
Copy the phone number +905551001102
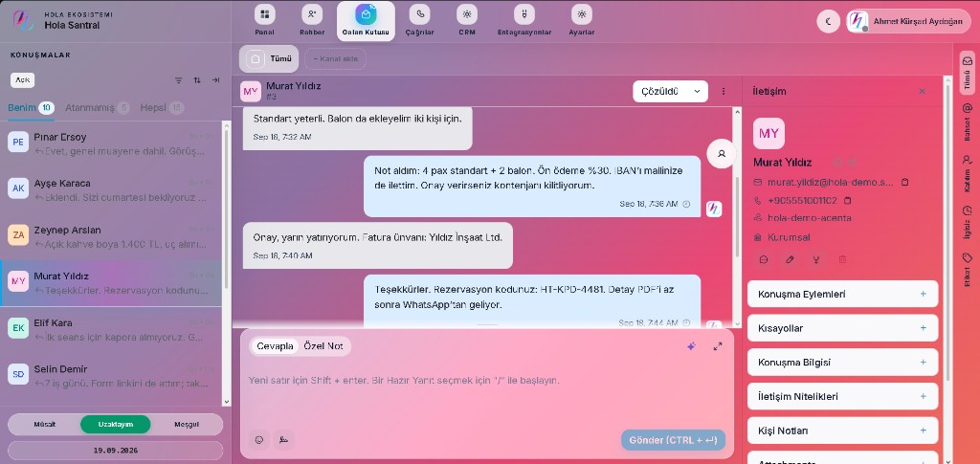(848, 201)
